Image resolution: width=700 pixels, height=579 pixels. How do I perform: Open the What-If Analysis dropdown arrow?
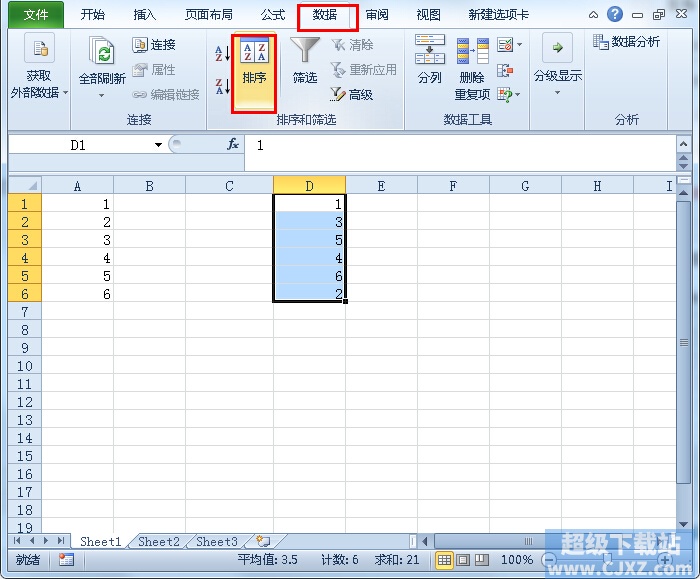(518, 95)
